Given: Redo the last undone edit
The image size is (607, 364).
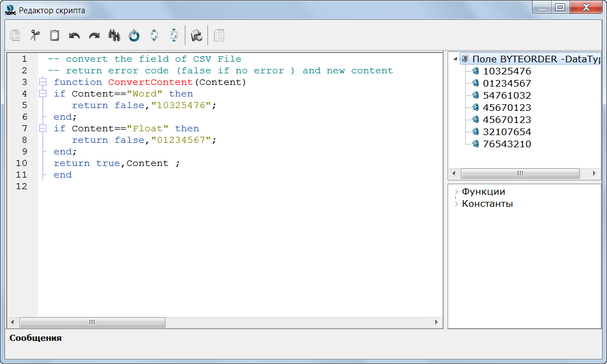Looking at the screenshot, I should tap(94, 36).
